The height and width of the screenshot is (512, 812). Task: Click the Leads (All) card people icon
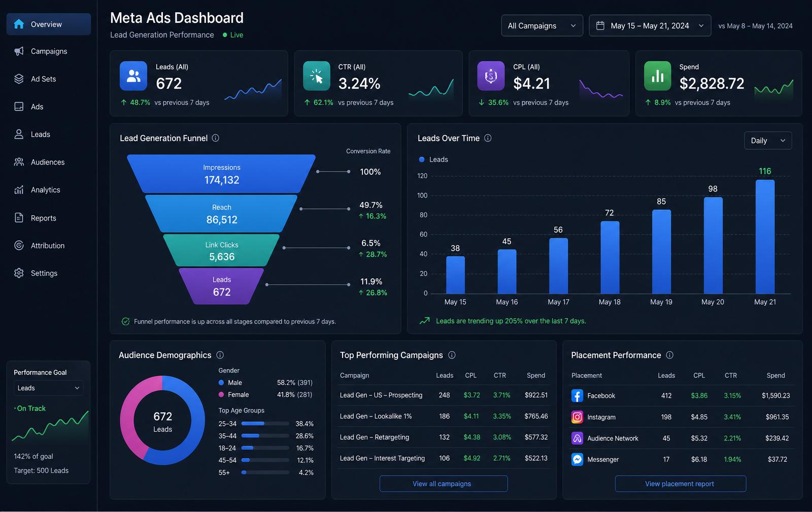[x=133, y=76]
